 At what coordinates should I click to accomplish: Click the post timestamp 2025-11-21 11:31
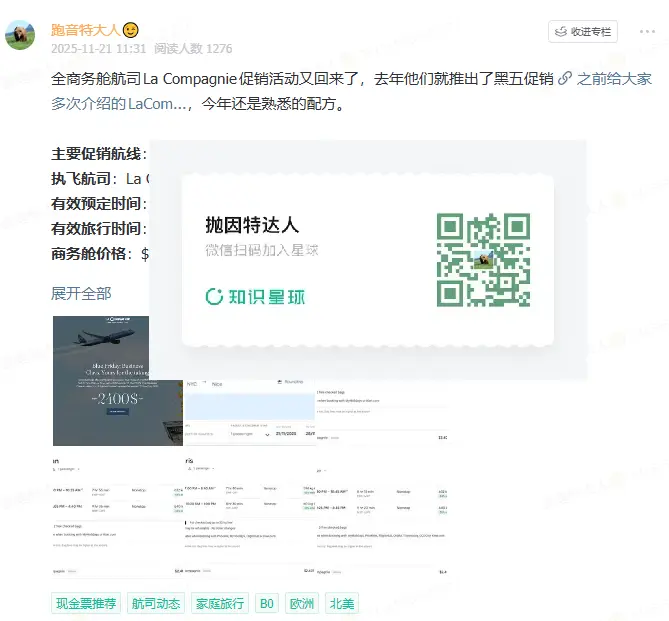(x=99, y=49)
